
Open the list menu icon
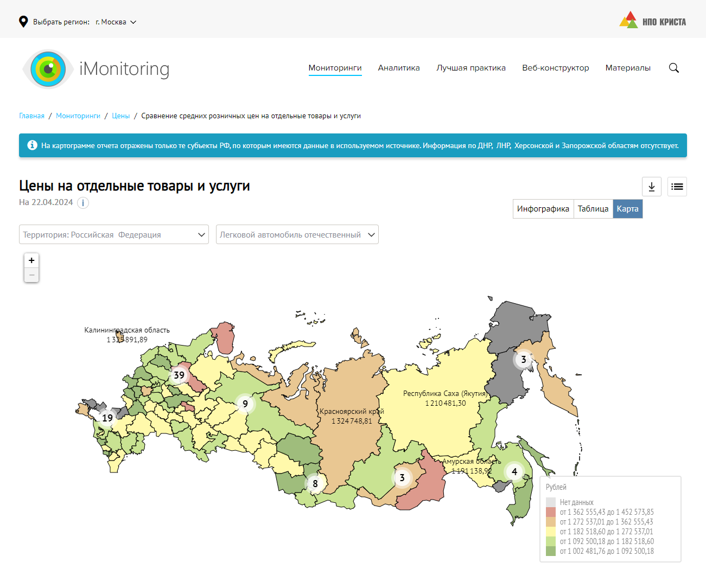pos(677,187)
